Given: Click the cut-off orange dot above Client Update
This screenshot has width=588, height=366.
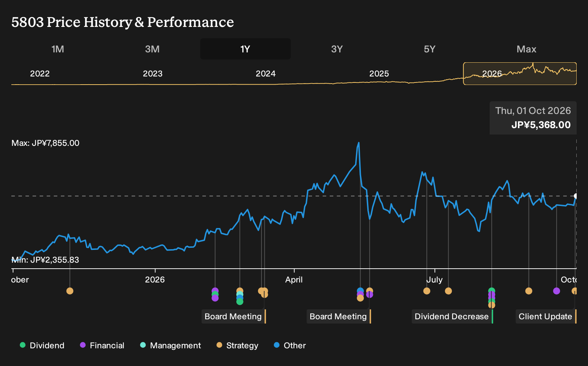Looking at the screenshot, I should [x=574, y=291].
